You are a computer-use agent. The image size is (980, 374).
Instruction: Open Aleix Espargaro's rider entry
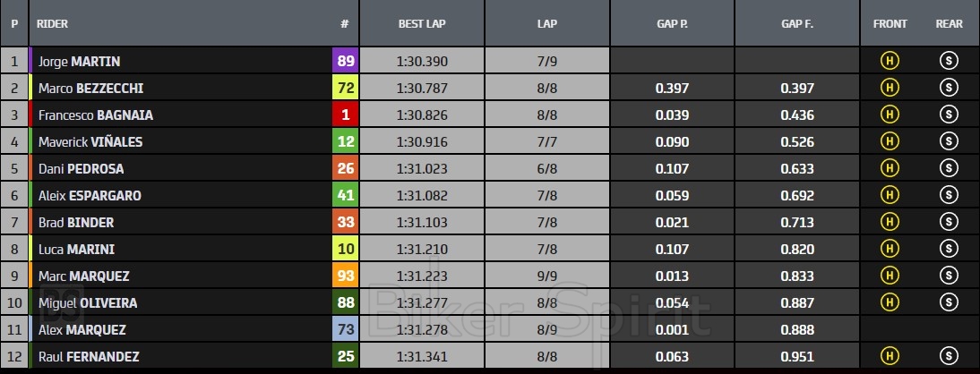pyautogui.click(x=90, y=196)
